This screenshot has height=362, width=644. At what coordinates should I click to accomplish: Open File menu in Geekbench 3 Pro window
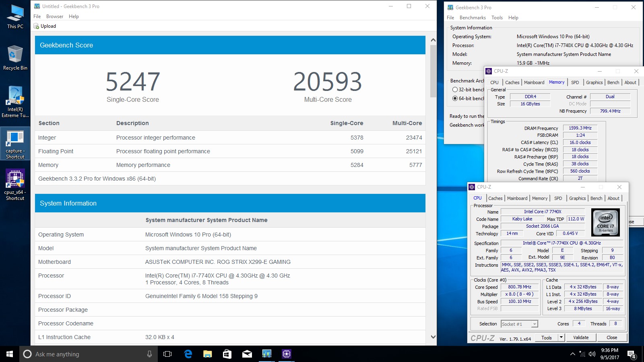[x=450, y=18]
